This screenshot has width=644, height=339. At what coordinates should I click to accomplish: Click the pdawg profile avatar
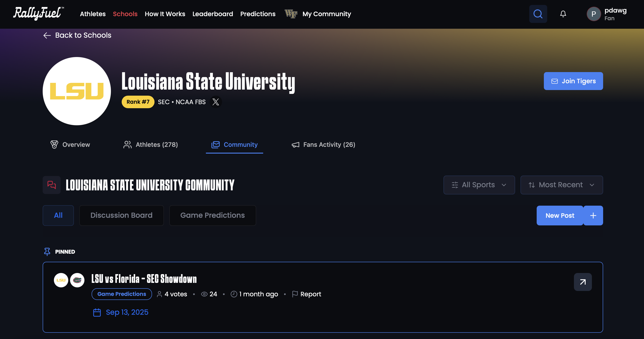tap(594, 14)
